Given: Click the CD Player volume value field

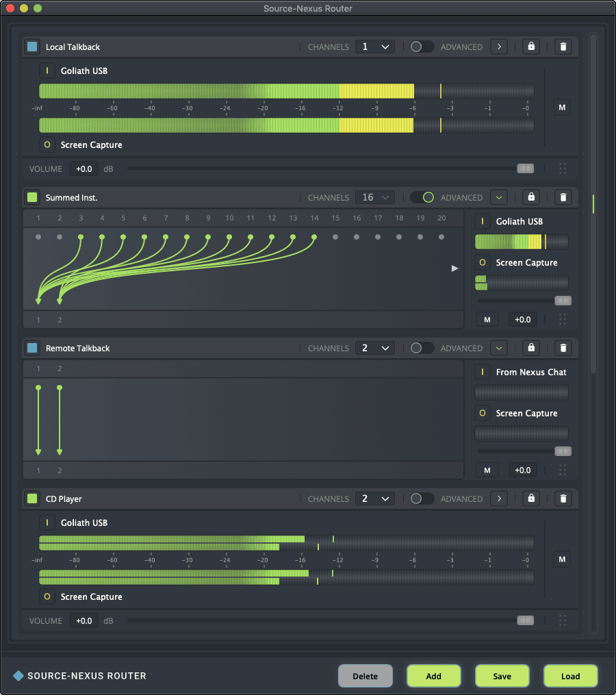Looking at the screenshot, I should 84,621.
